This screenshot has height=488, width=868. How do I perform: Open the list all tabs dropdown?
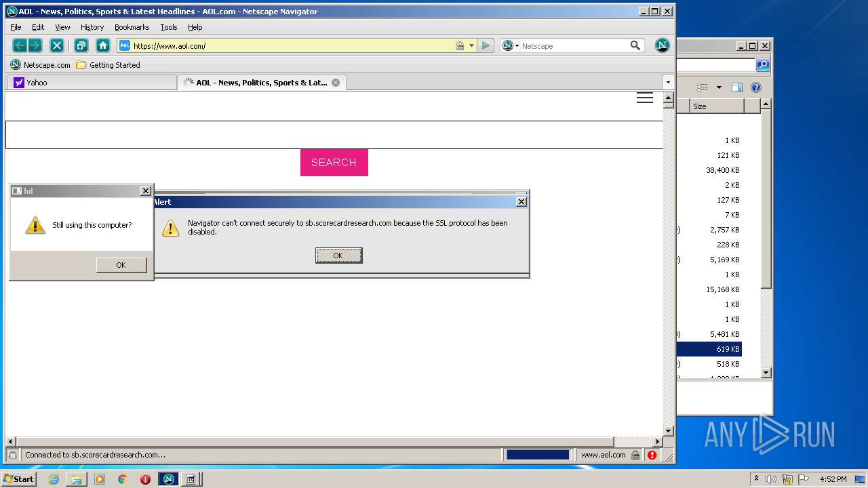[x=668, y=83]
